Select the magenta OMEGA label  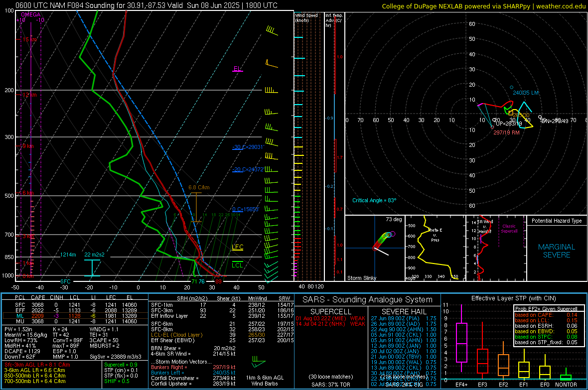point(31,14)
